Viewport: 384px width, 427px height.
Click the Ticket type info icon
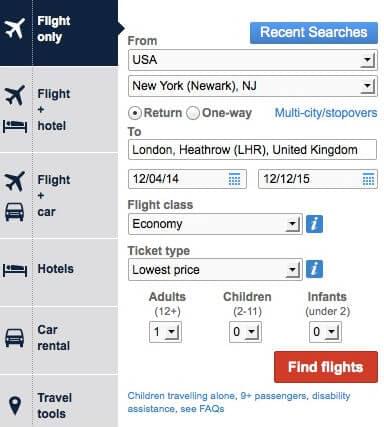pyautogui.click(x=314, y=269)
